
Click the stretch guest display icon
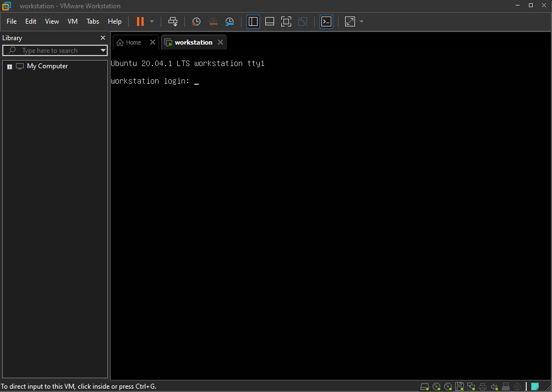(x=350, y=21)
